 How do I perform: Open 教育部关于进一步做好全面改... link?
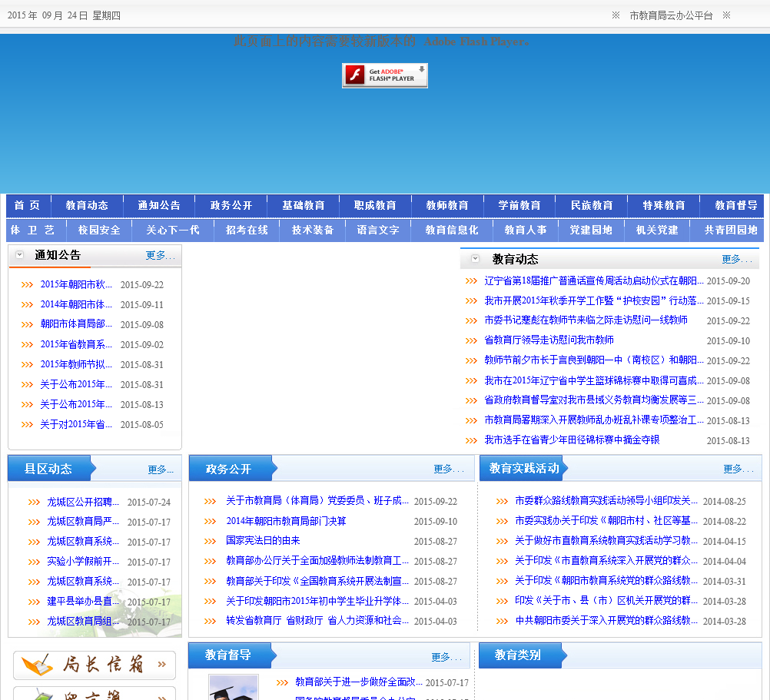coord(358,682)
